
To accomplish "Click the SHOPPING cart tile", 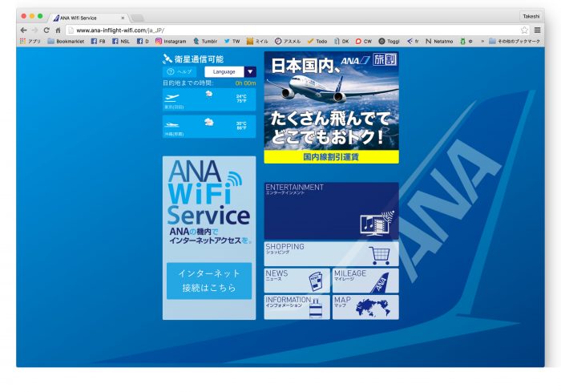I will click(x=331, y=254).
